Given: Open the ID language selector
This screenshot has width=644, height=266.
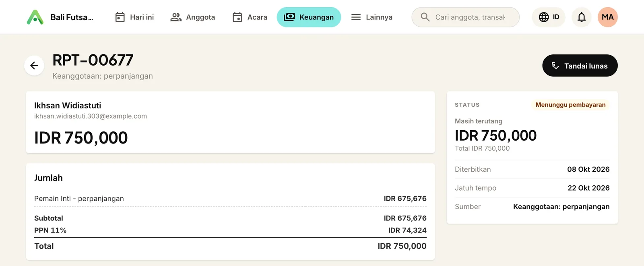Looking at the screenshot, I should (x=549, y=17).
